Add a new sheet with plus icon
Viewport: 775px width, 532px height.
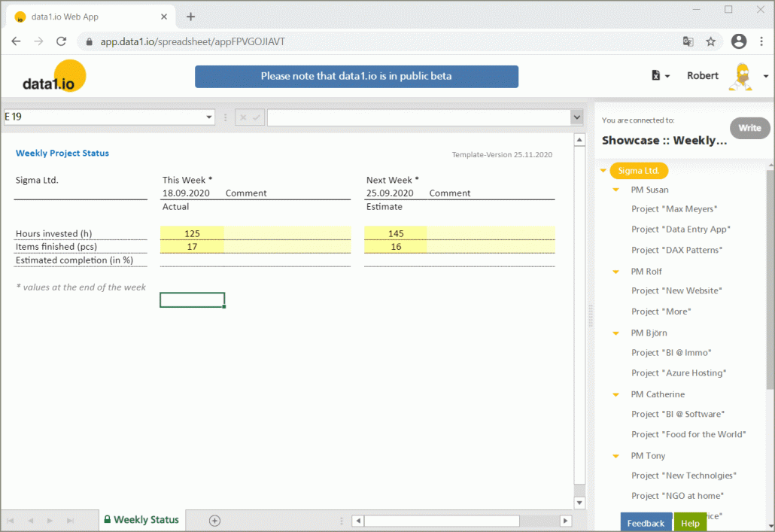click(214, 521)
